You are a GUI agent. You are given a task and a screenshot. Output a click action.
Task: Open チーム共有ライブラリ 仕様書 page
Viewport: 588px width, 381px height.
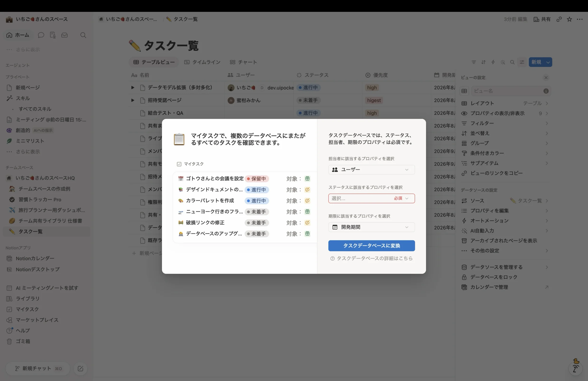(x=47, y=221)
